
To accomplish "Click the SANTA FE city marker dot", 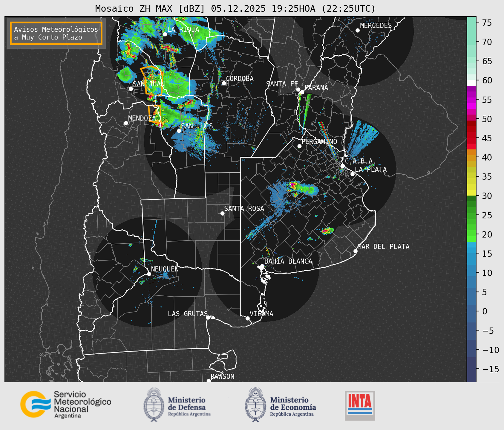I will point(298,89).
